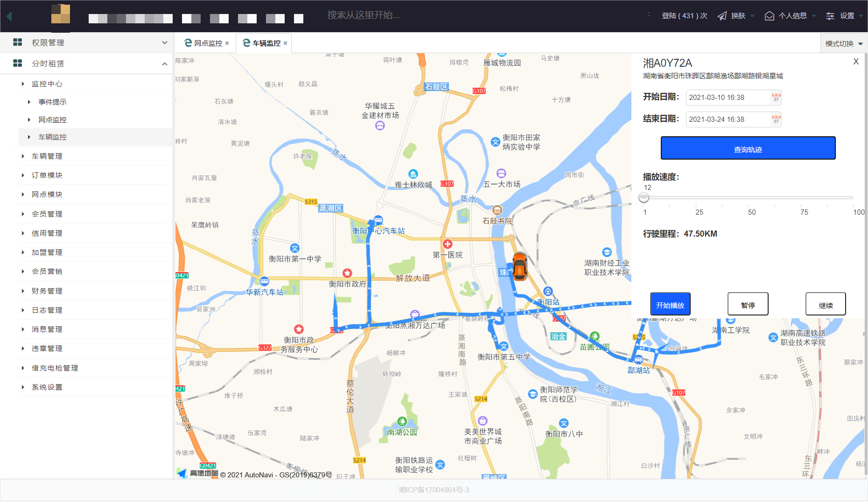
Task: Click the 分时租赁 grid icon
Action: pos(18,63)
